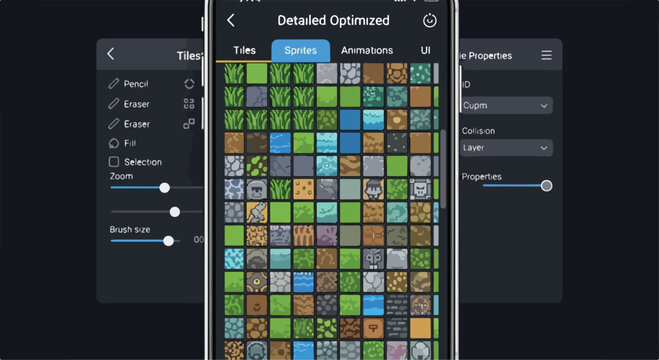Image resolution: width=659 pixels, height=360 pixels.
Task: Select the plain orange tile near bottom right
Action: tap(420, 328)
